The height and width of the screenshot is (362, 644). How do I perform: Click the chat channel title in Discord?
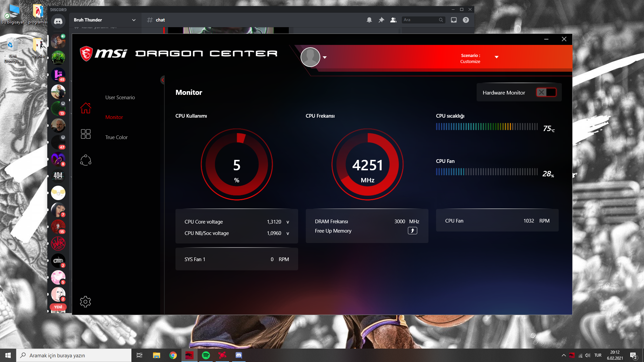pyautogui.click(x=160, y=20)
